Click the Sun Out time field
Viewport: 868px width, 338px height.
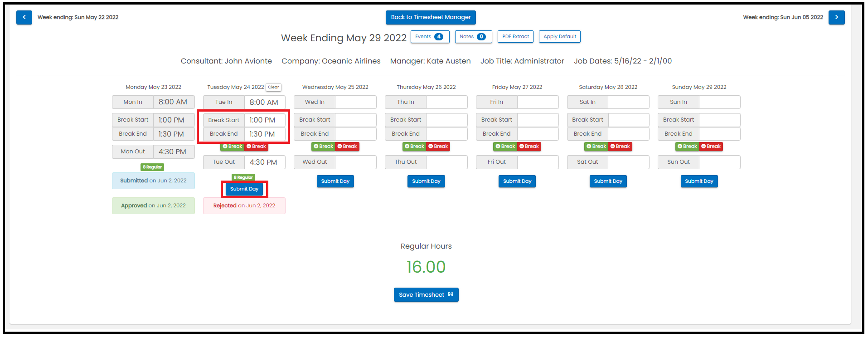[720, 162]
